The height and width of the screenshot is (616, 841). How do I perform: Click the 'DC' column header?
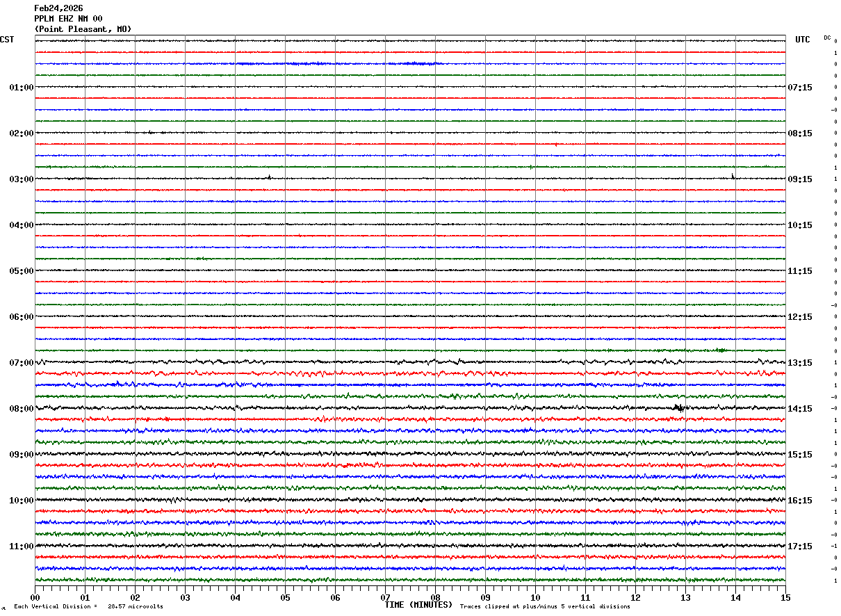827,38
